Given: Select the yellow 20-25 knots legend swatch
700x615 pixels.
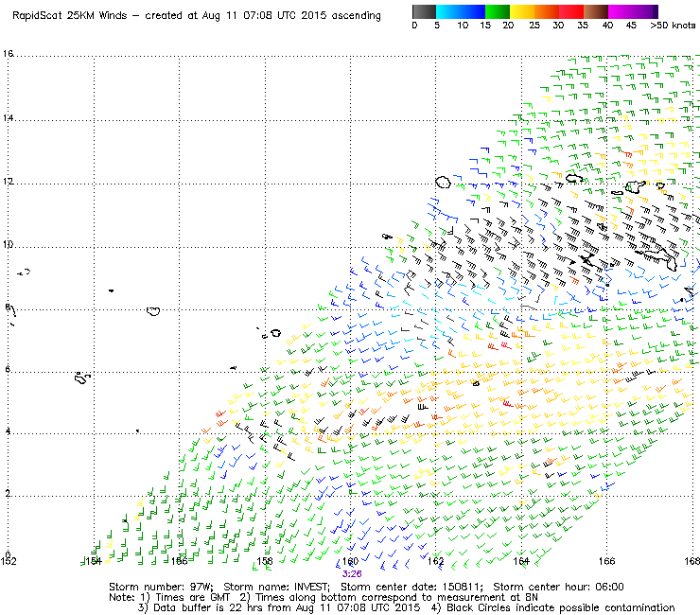Looking at the screenshot, I should (x=522, y=11).
